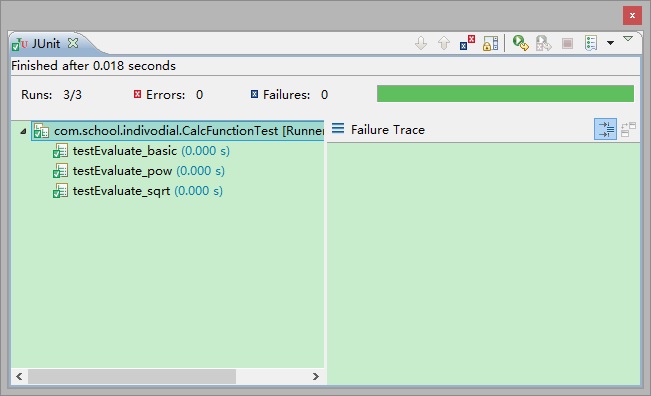This screenshot has height=396, width=651.
Task: Click testEvaluate_basic passed icon
Action: [x=60, y=151]
